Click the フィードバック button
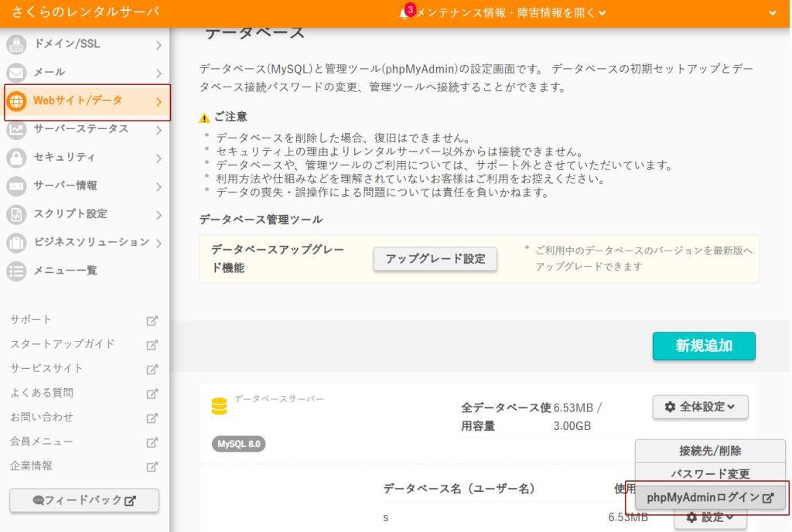Image resolution: width=792 pixels, height=532 pixels. [x=84, y=500]
